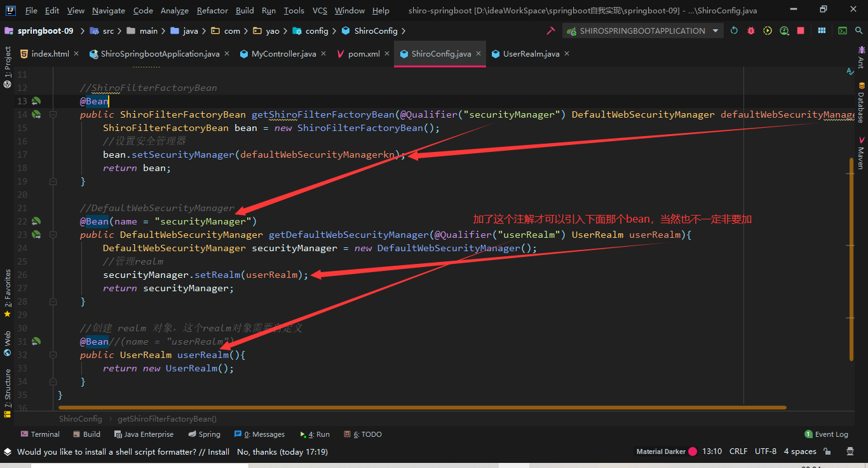This screenshot has width=868, height=468.
Task: Toggle the read-only lock icon in the status bar
Action: (827, 451)
